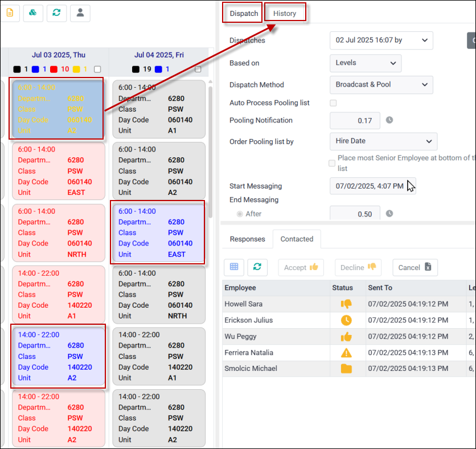Click the Status column header

click(348, 288)
